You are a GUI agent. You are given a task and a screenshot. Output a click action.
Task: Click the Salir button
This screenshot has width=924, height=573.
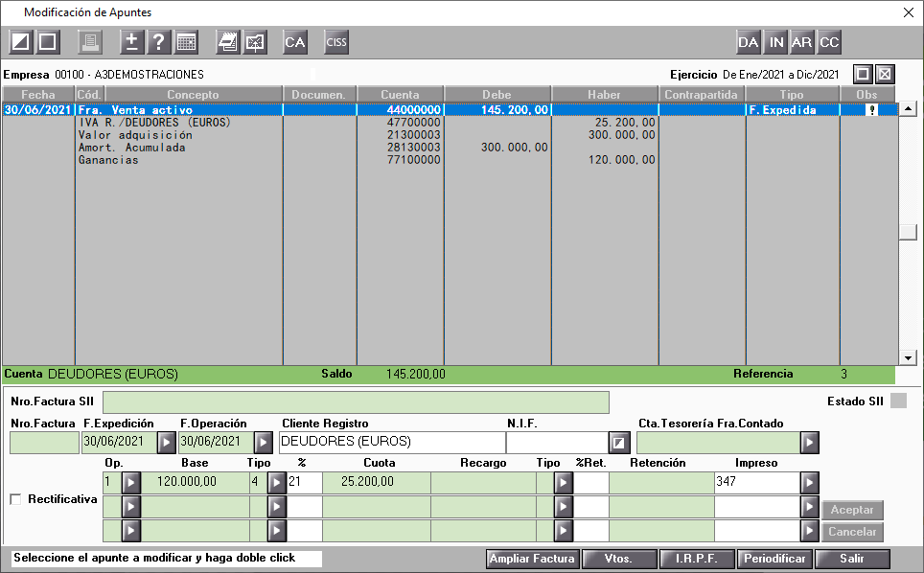(x=852, y=559)
